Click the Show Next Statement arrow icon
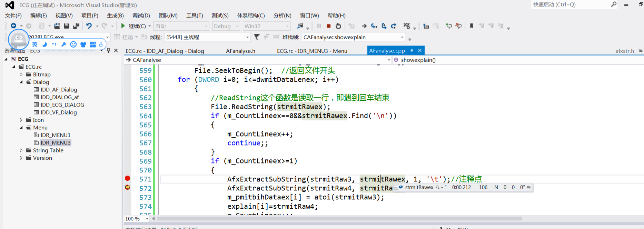The height and width of the screenshot is (229, 644). tap(364, 26)
